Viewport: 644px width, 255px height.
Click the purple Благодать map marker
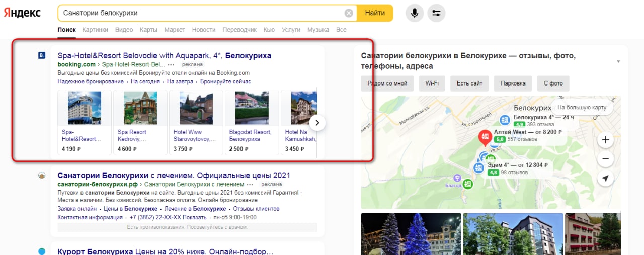457,178
